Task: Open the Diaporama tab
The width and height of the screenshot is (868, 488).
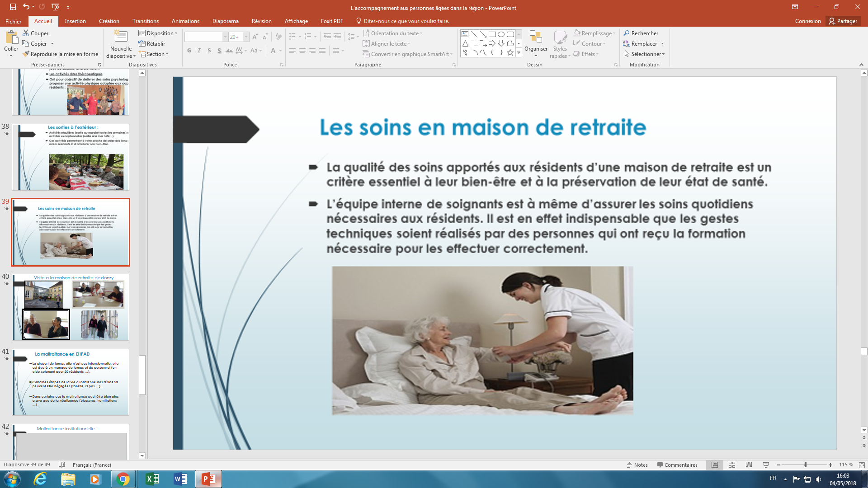Action: [226, 21]
